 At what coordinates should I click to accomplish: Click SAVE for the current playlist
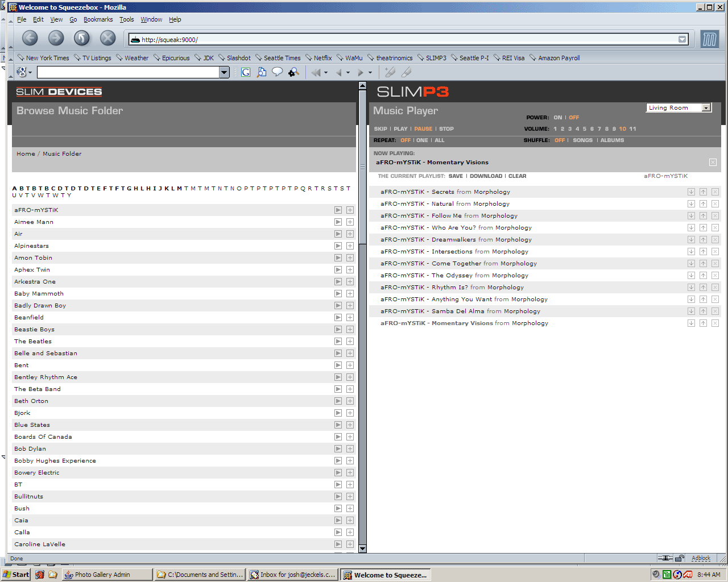(x=456, y=176)
